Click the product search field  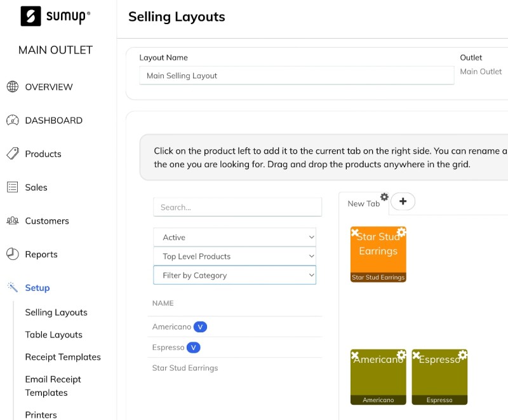[x=237, y=207]
